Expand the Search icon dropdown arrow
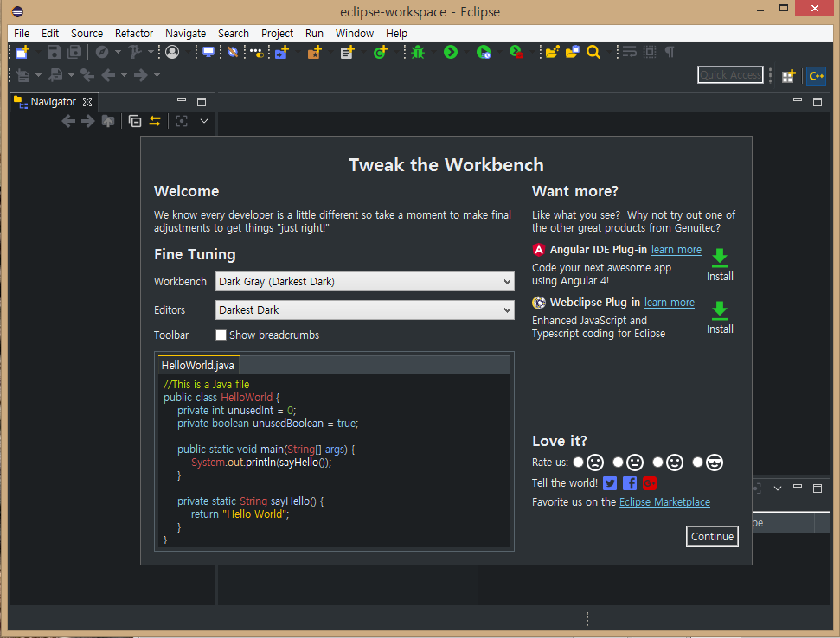Screen dimensions: 840x638 coord(608,52)
